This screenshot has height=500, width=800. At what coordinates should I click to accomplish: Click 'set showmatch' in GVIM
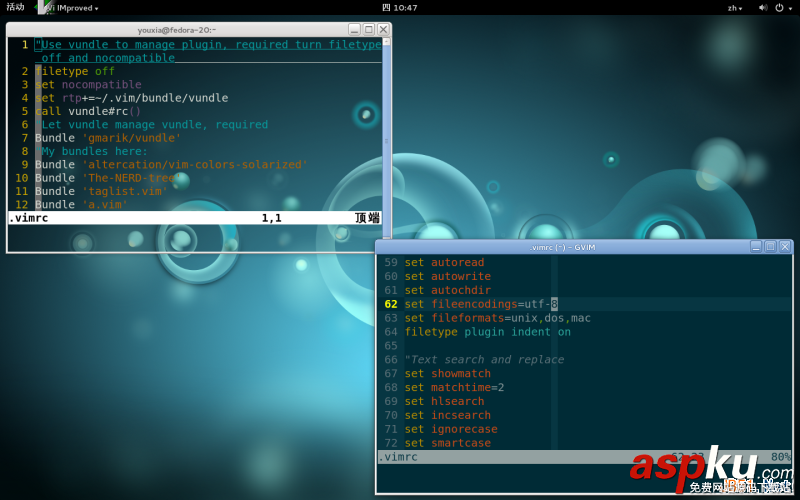tap(448, 373)
